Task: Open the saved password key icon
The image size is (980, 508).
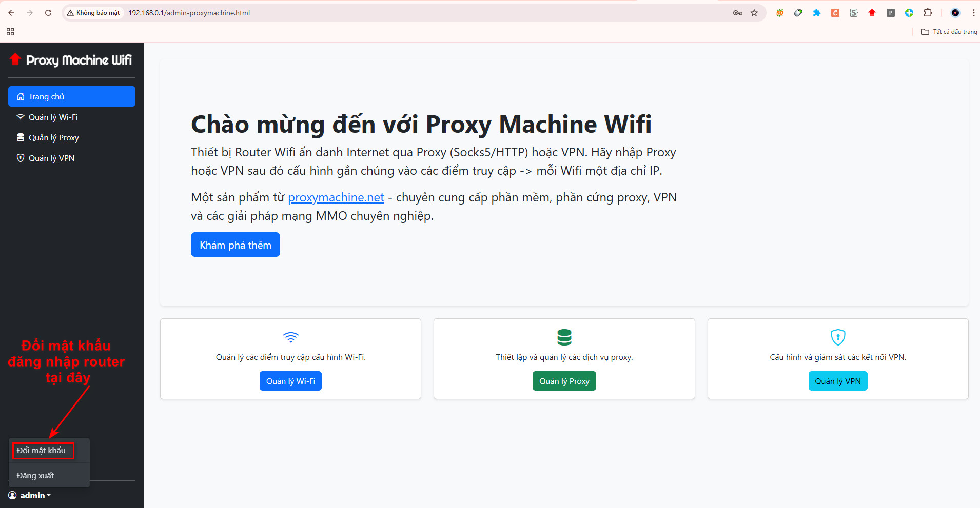Action: pyautogui.click(x=738, y=13)
